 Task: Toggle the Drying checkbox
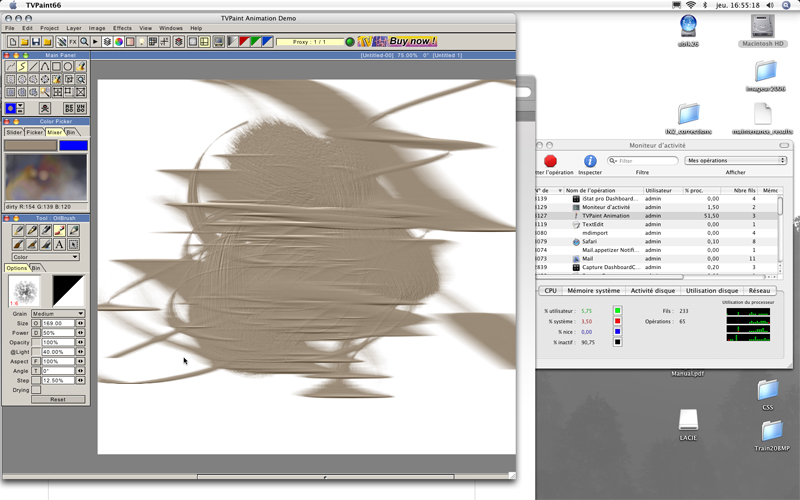(x=36, y=390)
